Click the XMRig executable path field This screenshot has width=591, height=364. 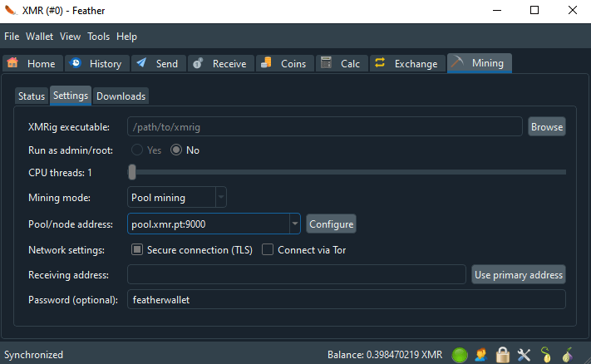[325, 127]
